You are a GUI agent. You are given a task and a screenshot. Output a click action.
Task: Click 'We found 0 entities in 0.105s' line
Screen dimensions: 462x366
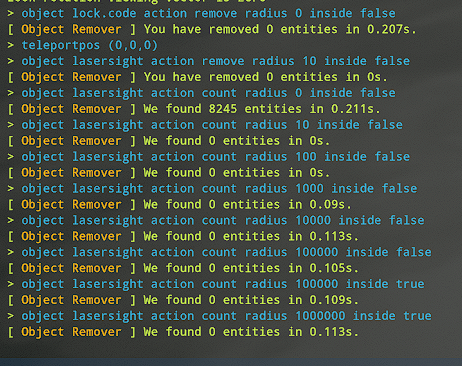183,268
